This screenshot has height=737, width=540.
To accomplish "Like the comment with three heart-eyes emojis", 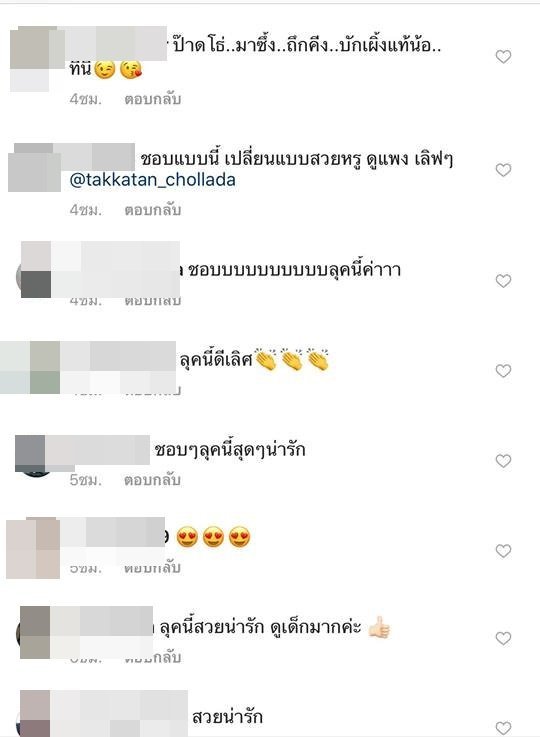I will tap(503, 550).
